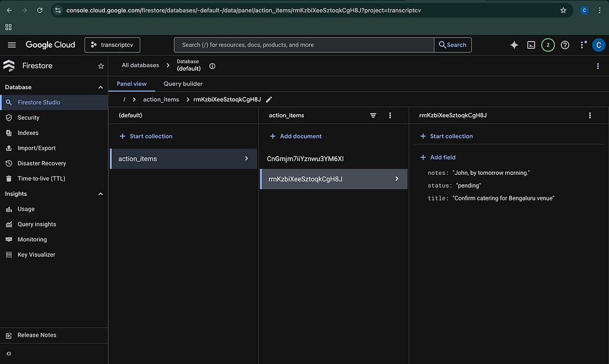Click the title field value

point(503,198)
